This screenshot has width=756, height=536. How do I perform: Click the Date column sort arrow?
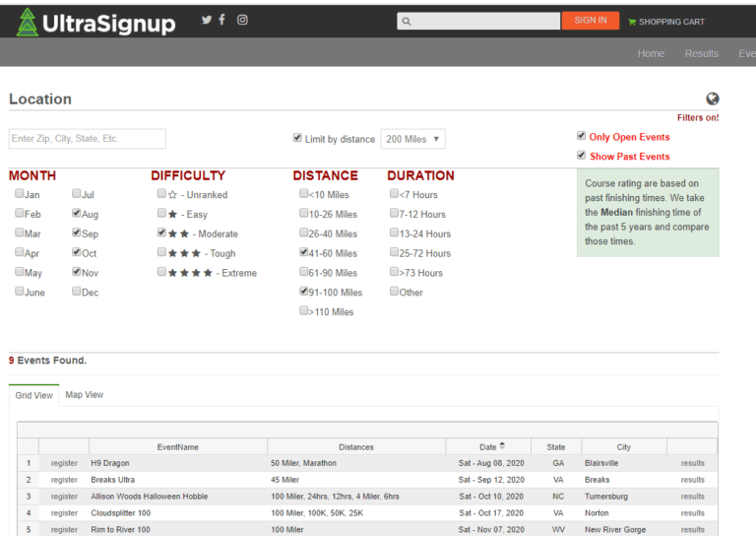pyautogui.click(x=502, y=446)
